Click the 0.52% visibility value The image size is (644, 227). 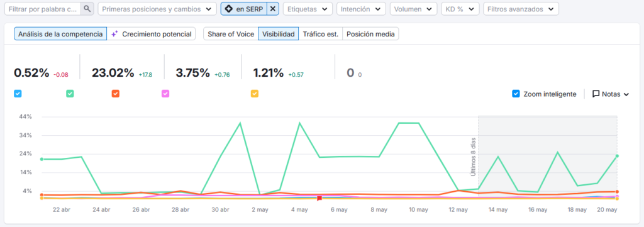click(x=31, y=73)
